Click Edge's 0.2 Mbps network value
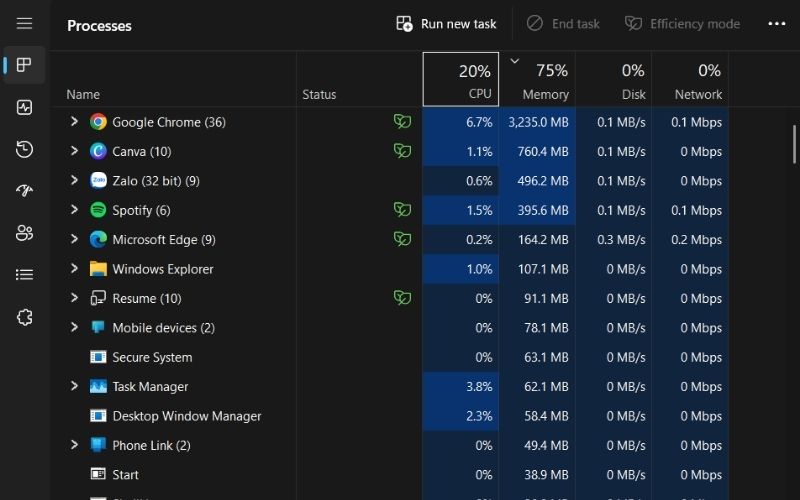800x500 pixels. (x=696, y=240)
